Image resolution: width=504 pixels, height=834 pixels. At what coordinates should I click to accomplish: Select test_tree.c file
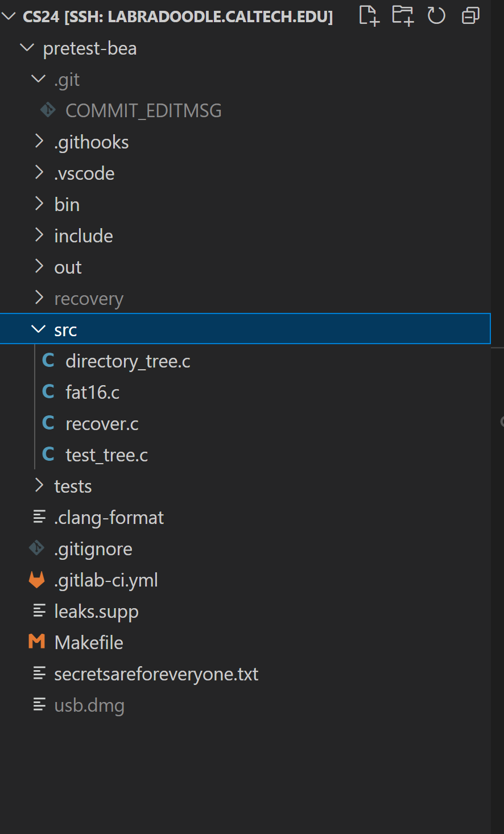point(106,455)
